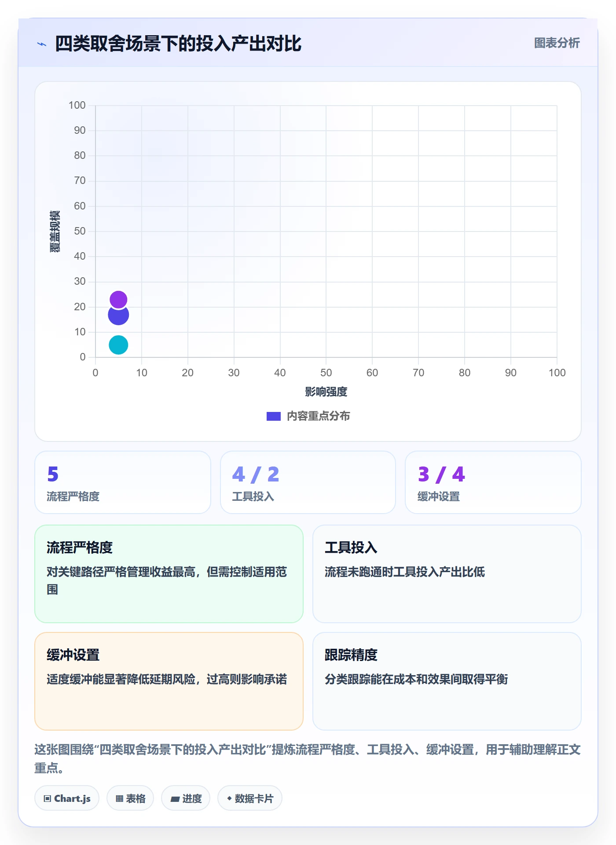This screenshot has width=616, height=845.
Task: Open the 流程严格度 stat card showing 5
Action: click(123, 482)
